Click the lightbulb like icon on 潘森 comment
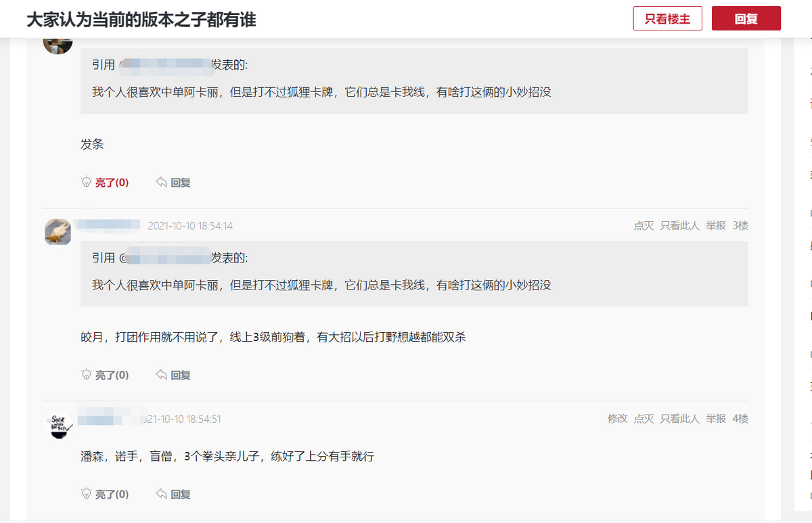The image size is (812, 523). [86, 494]
